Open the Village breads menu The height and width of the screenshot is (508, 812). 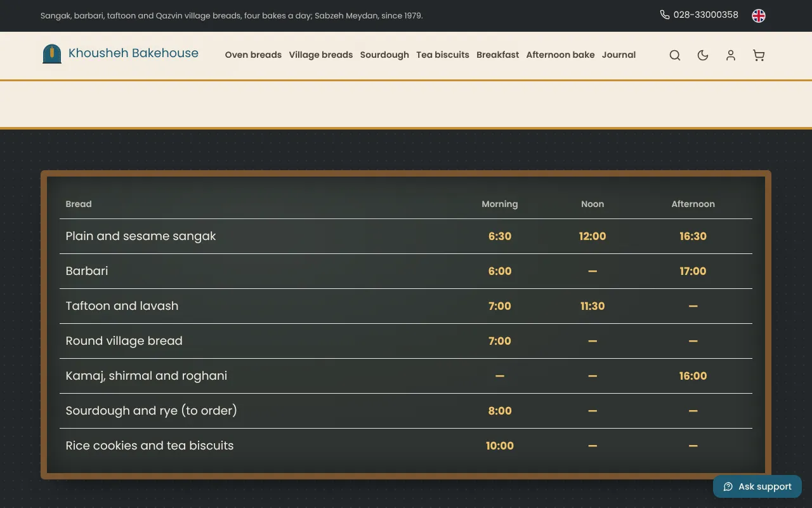(x=321, y=55)
